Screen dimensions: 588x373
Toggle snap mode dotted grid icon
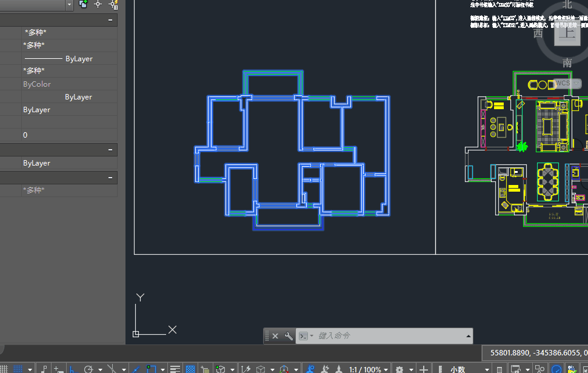[x=18, y=369]
